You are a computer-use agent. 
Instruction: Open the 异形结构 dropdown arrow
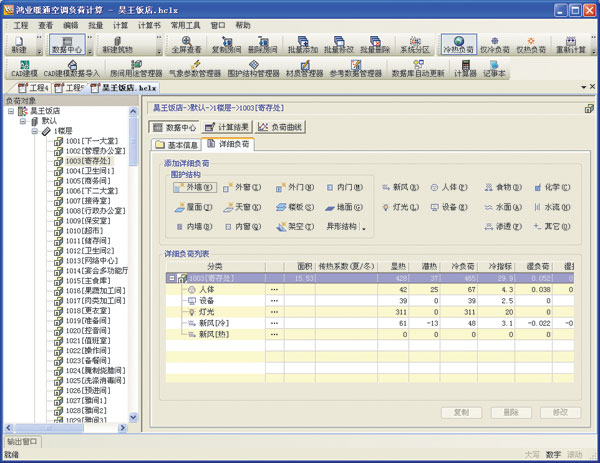(364, 227)
